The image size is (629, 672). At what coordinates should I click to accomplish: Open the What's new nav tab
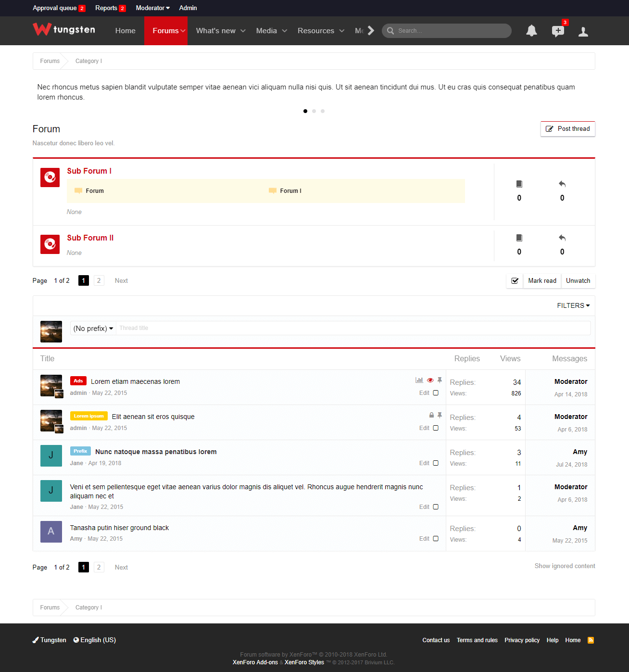pos(221,31)
